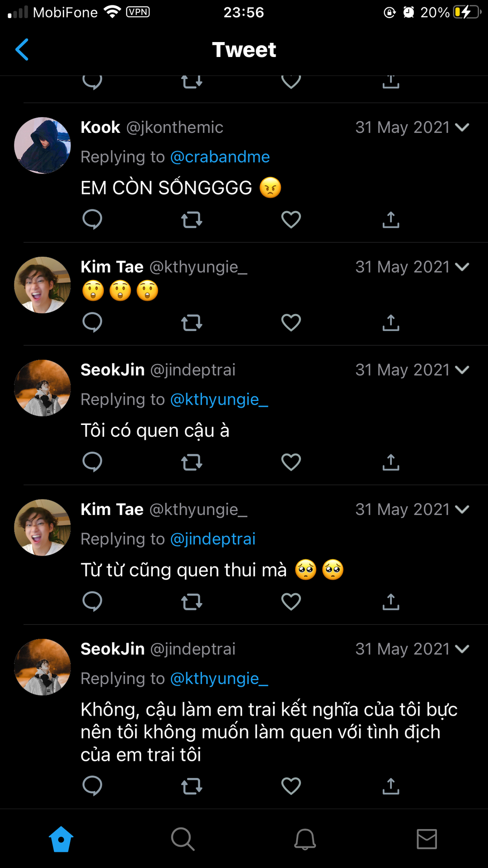
Task: Retweet Kim Tae's "Từ từ cũng quen" reply
Action: tap(192, 602)
